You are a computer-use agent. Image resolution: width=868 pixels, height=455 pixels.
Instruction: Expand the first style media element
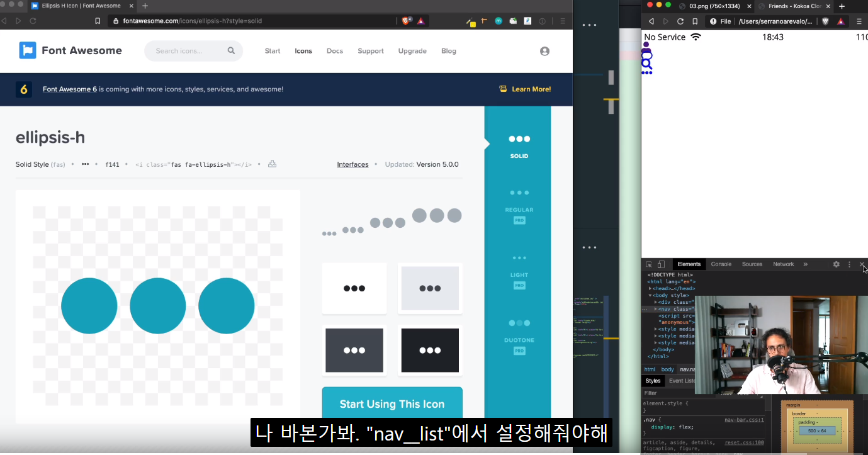[656, 329]
